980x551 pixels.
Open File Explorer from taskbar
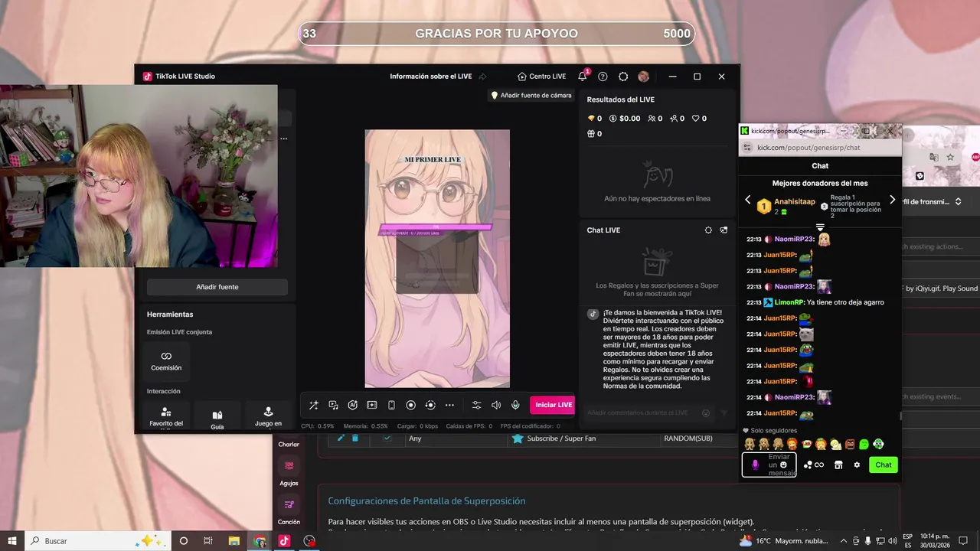234,541
